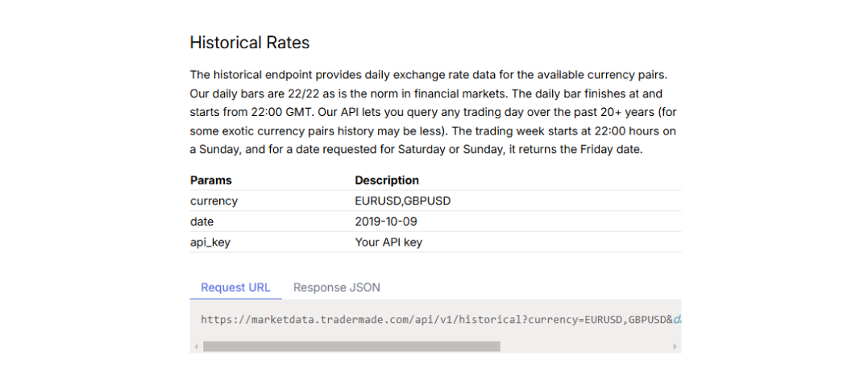Click the horizontal scrollbar thumb under the URL
The image size is (868, 385).
click(x=351, y=346)
